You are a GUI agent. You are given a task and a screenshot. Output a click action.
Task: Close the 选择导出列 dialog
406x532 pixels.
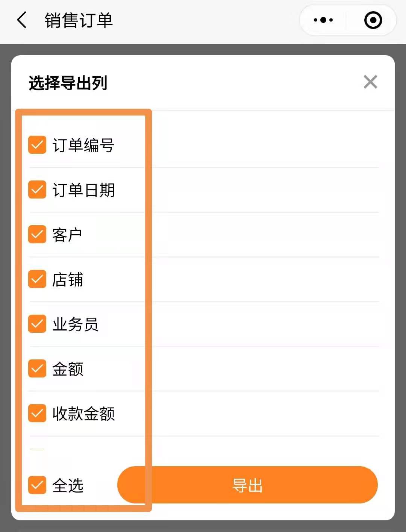pos(370,82)
